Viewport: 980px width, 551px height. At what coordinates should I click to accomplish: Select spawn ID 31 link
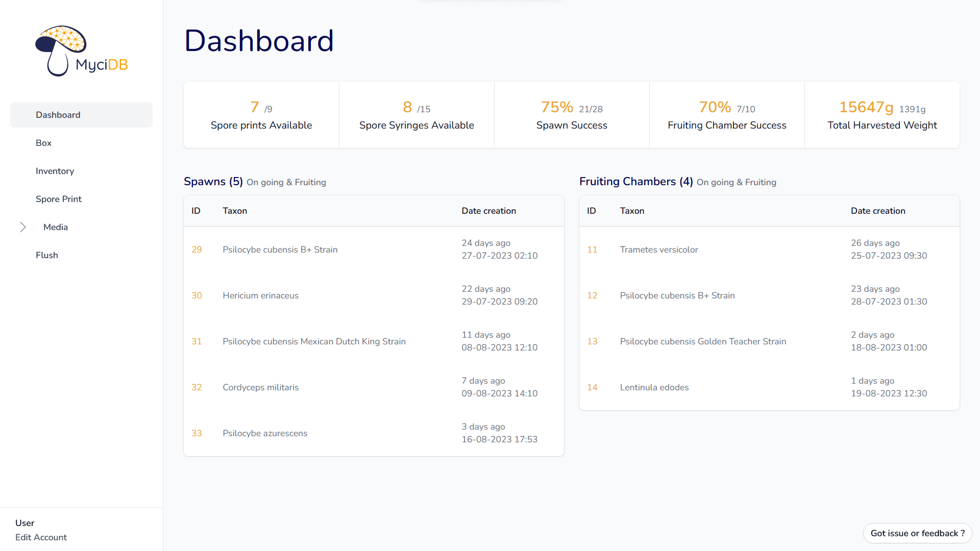coord(197,341)
